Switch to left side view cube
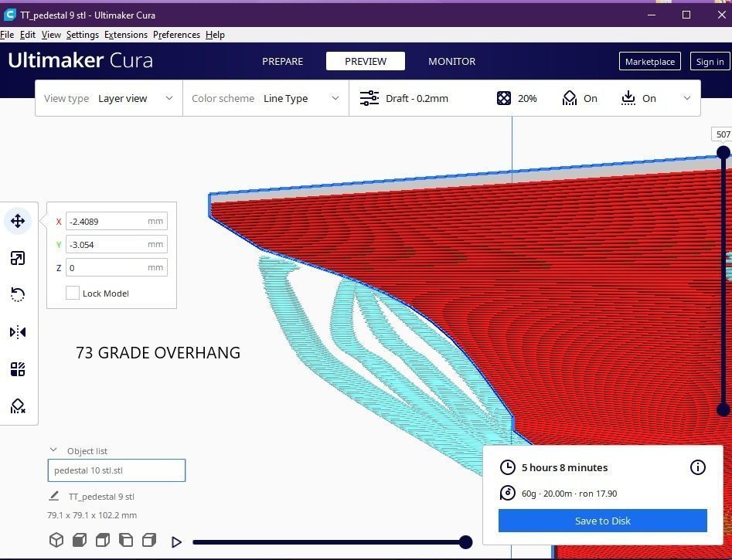Image resolution: width=732 pixels, height=560 pixels. tap(126, 540)
